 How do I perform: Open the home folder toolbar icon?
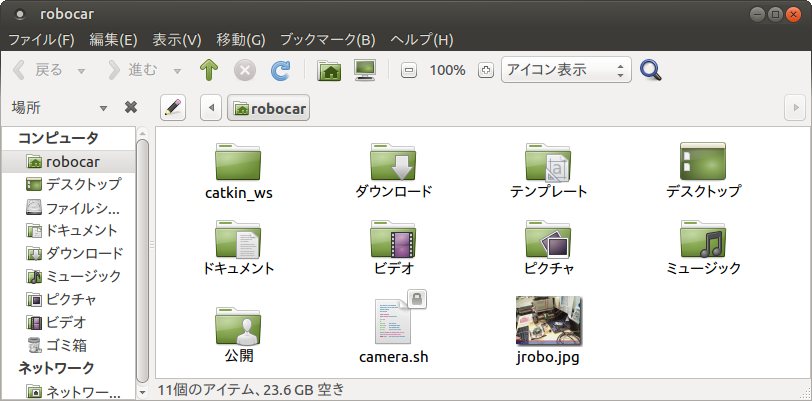tap(329, 70)
